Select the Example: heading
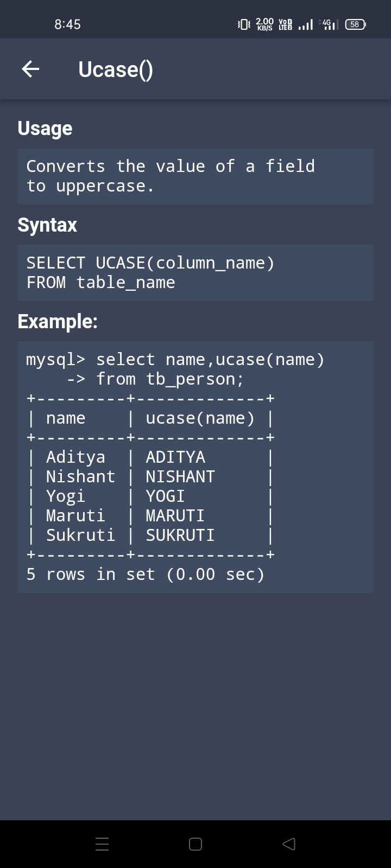This screenshot has height=868, width=391. (58, 321)
